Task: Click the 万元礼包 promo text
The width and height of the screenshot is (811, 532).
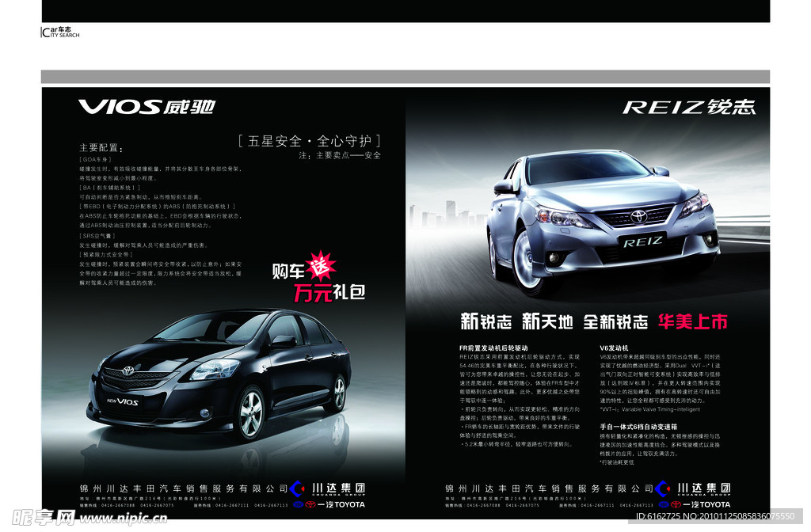Action: pyautogui.click(x=329, y=293)
